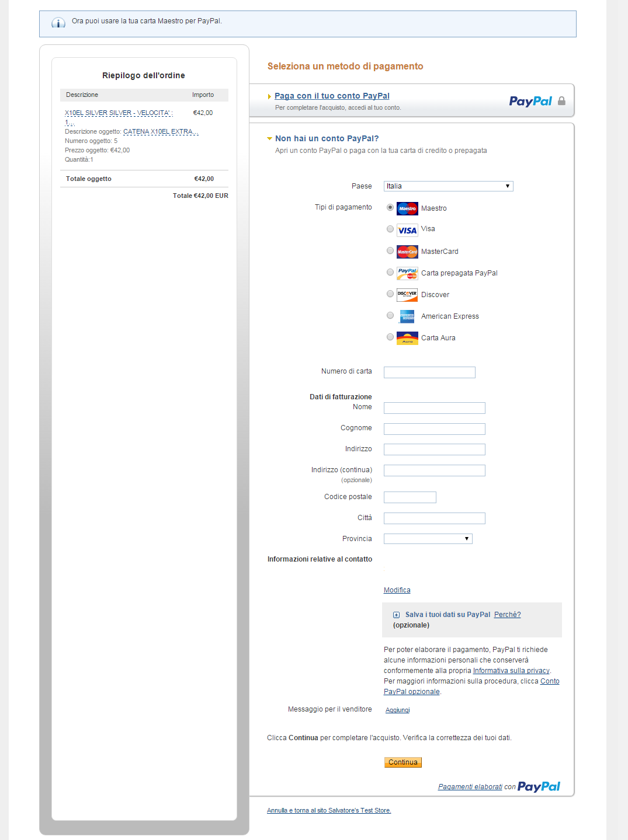Viewport: 628px width, 840px height.
Task: Focus the Indirizzo (continua) optional field
Action: (435, 470)
